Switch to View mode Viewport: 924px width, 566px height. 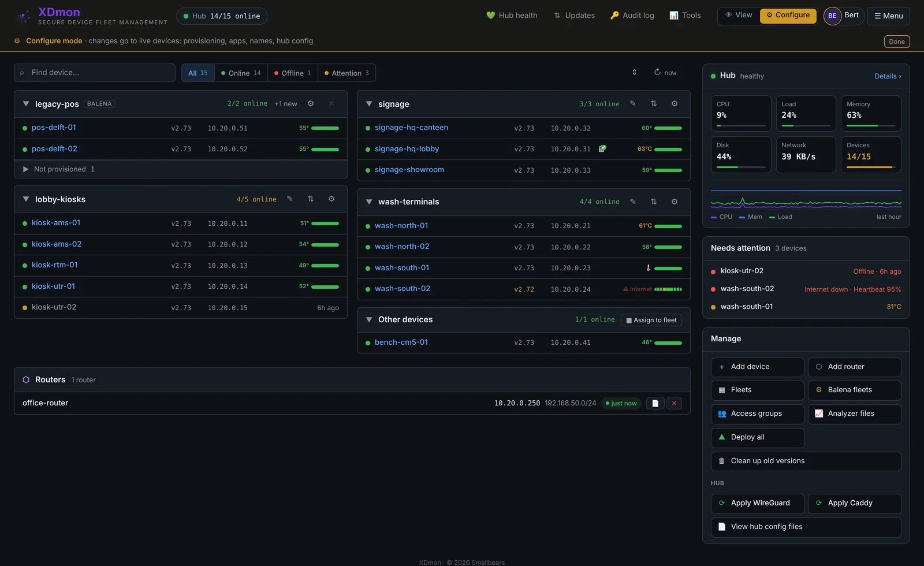[x=739, y=16]
